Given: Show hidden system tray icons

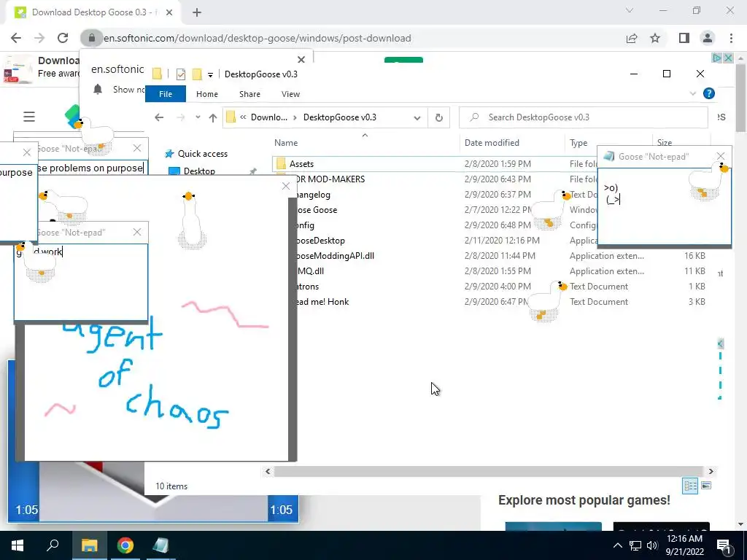Looking at the screenshot, I should [x=617, y=545].
